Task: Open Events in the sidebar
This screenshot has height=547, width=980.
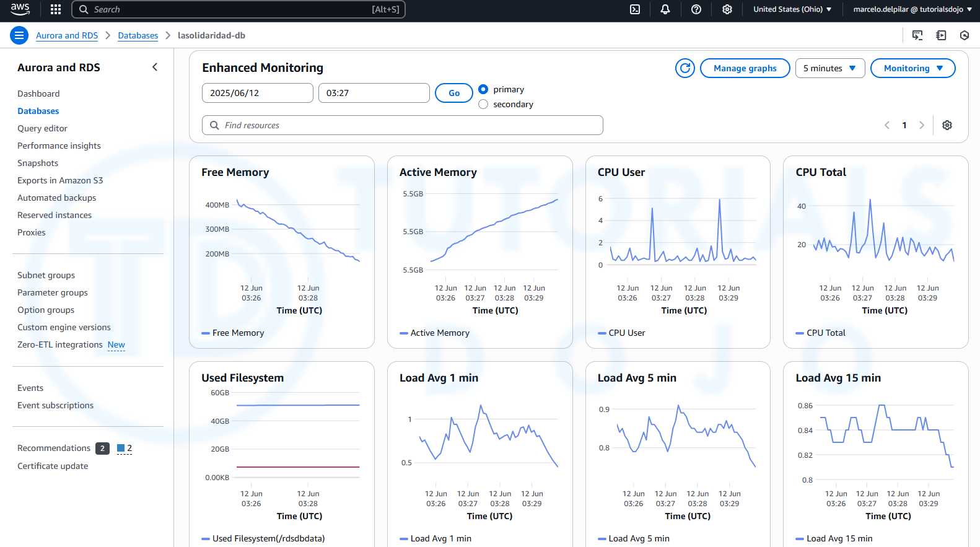Action: (30, 388)
